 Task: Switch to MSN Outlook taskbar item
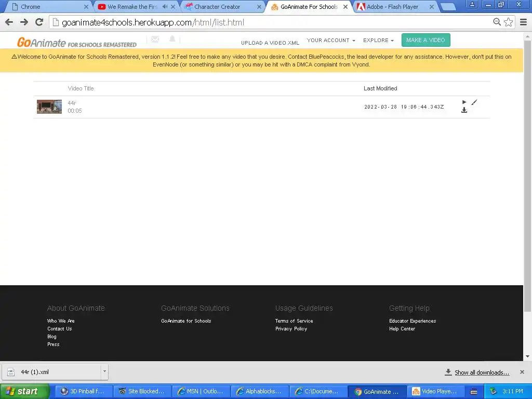tap(200, 391)
